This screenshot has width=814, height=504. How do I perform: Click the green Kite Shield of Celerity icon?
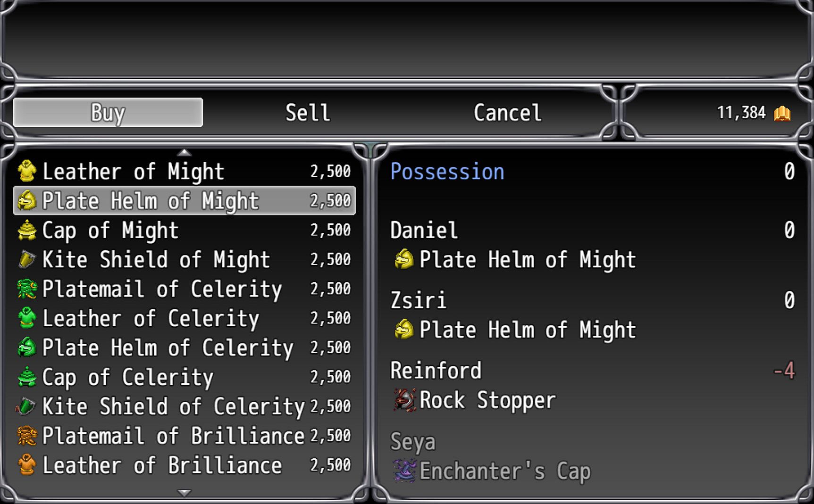[x=26, y=406]
